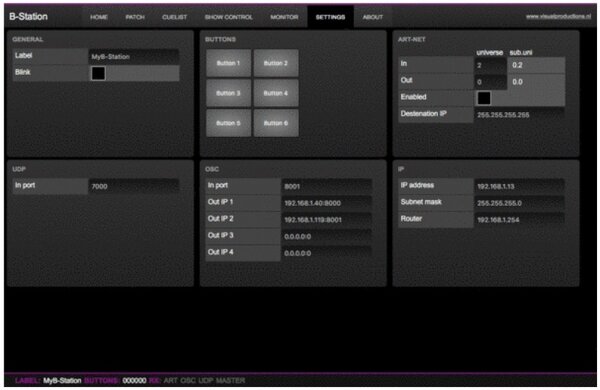Click Button 2 in Buttons panel
600x390 pixels.
pos(276,63)
